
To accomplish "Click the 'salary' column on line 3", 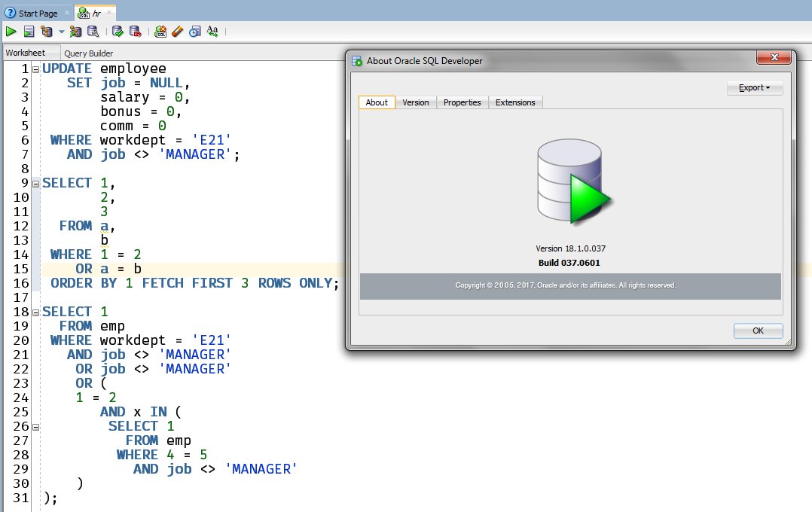I will (x=125, y=97).
